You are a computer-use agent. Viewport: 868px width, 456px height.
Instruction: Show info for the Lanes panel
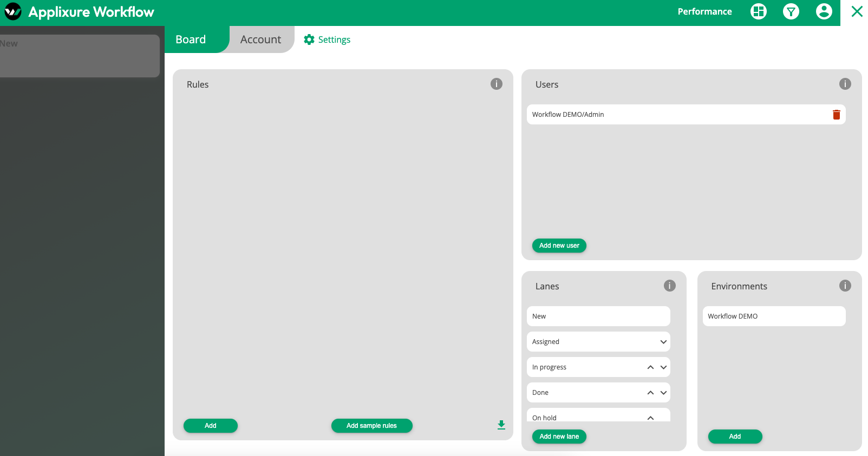click(670, 286)
